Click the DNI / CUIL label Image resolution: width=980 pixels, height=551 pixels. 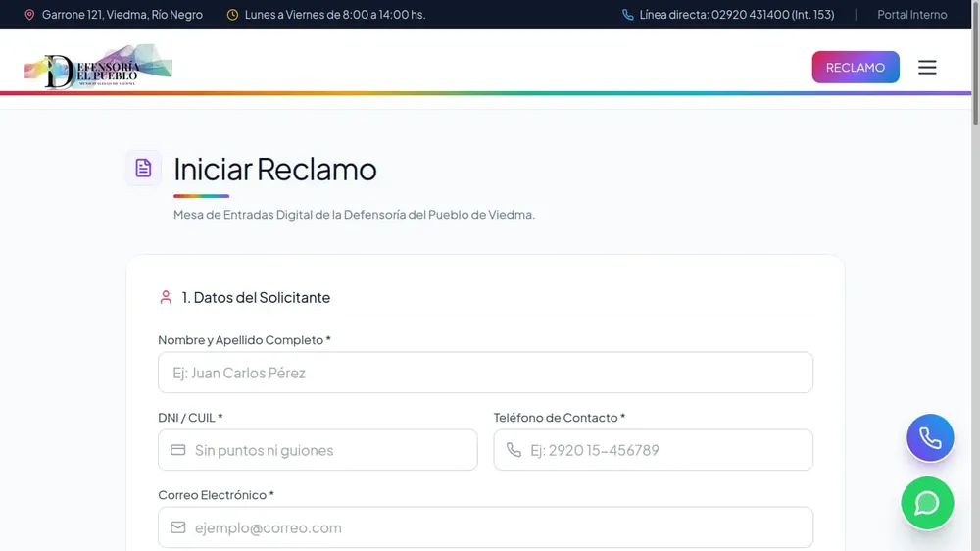click(190, 417)
